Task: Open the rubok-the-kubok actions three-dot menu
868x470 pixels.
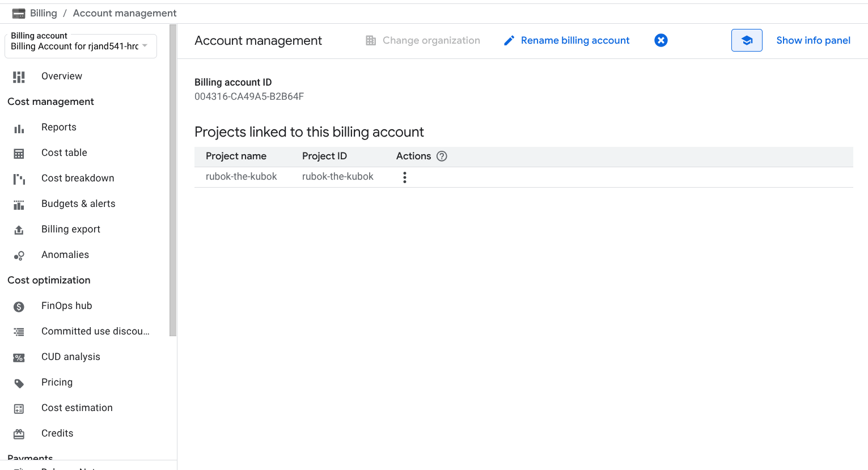Action: tap(404, 177)
